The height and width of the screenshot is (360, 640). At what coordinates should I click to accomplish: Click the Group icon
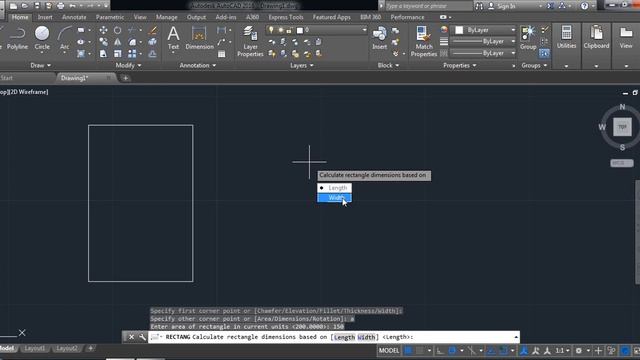(x=528, y=38)
